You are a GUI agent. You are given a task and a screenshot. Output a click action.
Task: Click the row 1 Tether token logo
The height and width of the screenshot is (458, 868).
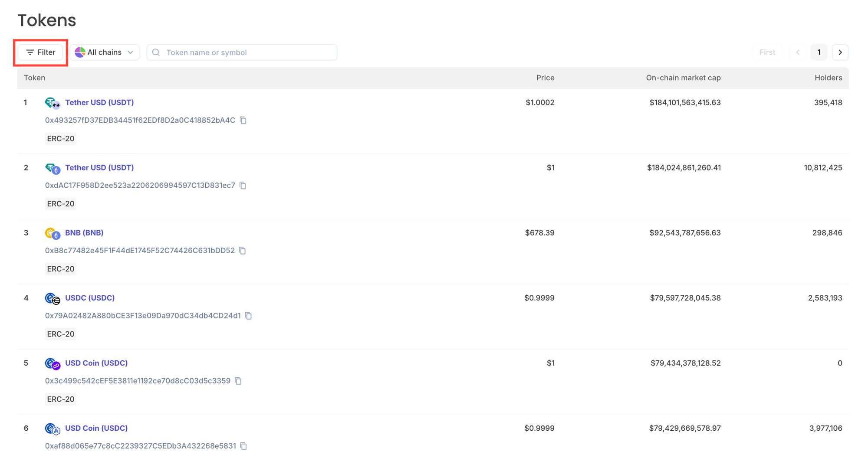tap(53, 103)
